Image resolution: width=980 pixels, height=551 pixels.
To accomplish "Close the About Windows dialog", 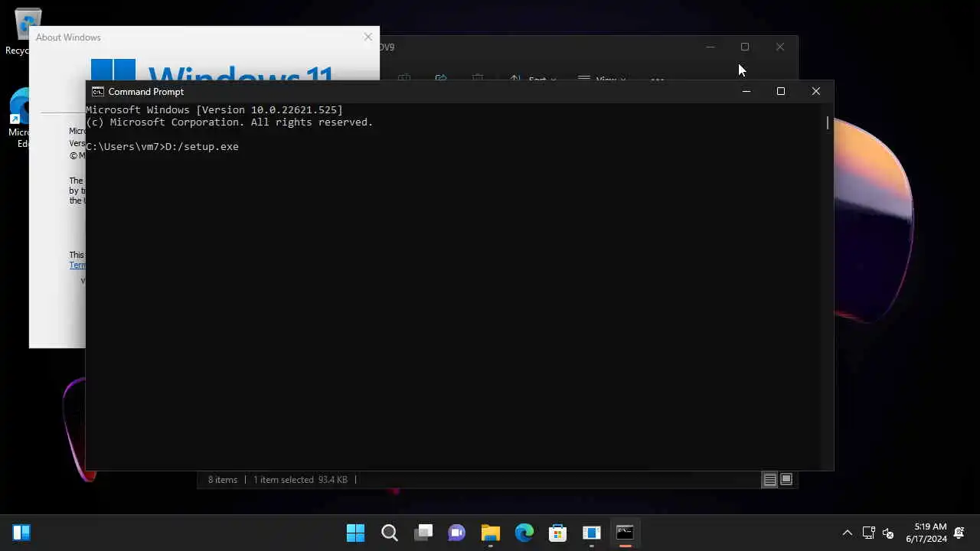I will [x=368, y=37].
